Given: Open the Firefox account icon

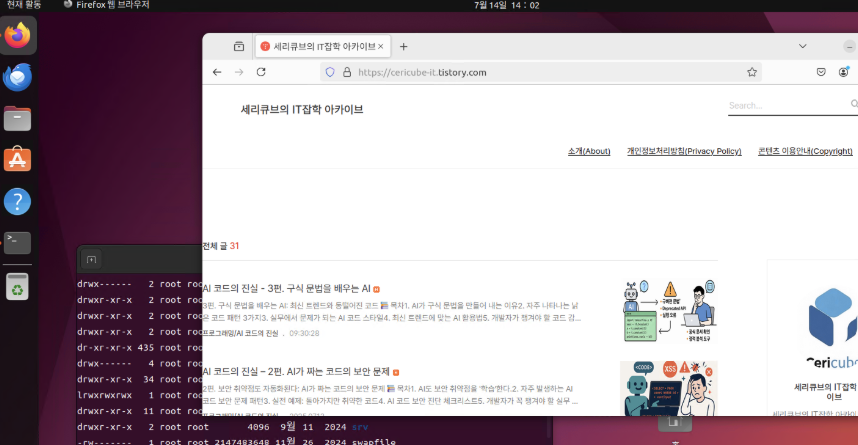Looking at the screenshot, I should 843,72.
